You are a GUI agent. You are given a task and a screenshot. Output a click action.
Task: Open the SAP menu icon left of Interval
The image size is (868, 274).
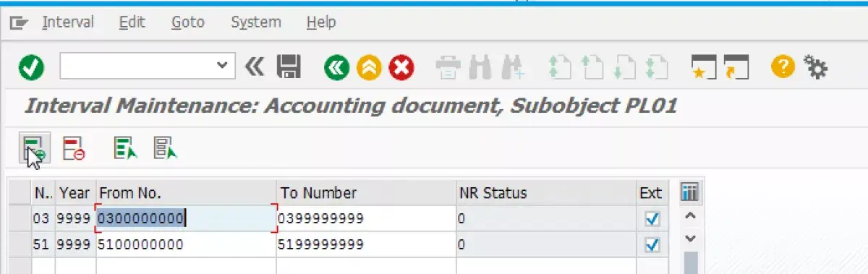tap(20, 23)
